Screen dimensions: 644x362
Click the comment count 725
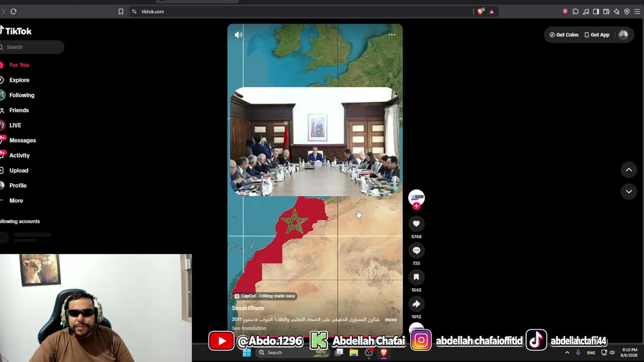[416, 263]
